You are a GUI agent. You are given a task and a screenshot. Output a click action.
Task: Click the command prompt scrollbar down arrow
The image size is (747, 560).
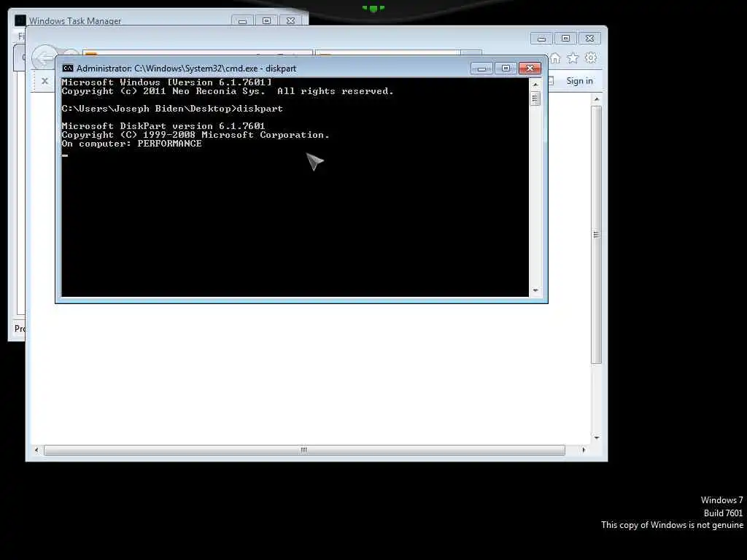tap(535, 290)
